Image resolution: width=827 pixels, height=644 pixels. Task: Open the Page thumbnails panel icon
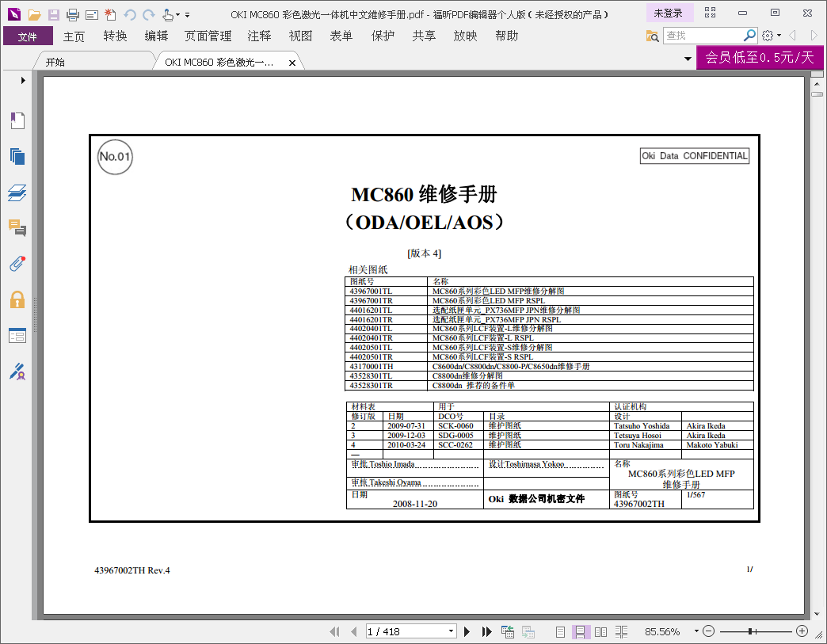[17, 157]
